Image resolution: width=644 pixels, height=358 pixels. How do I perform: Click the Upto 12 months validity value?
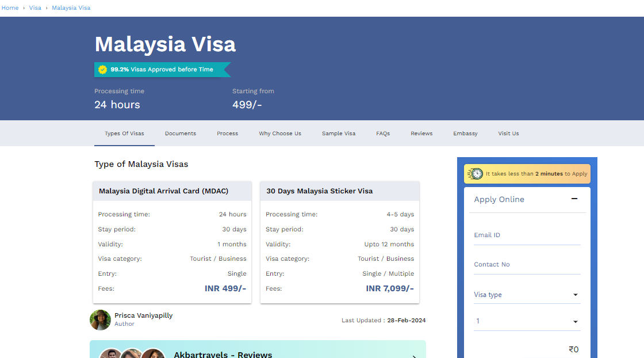click(x=389, y=244)
